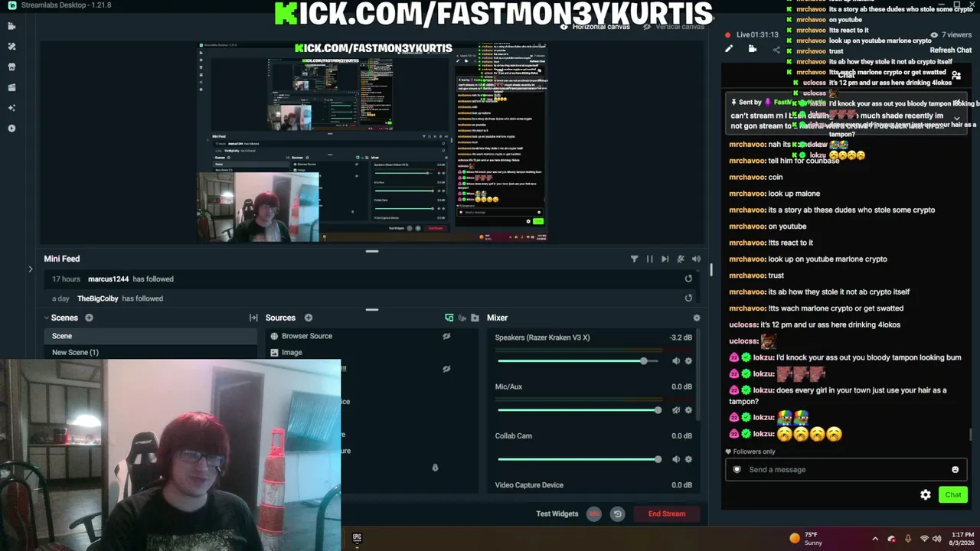Share the stream with the share icon
980x551 pixels.
pyautogui.click(x=776, y=50)
